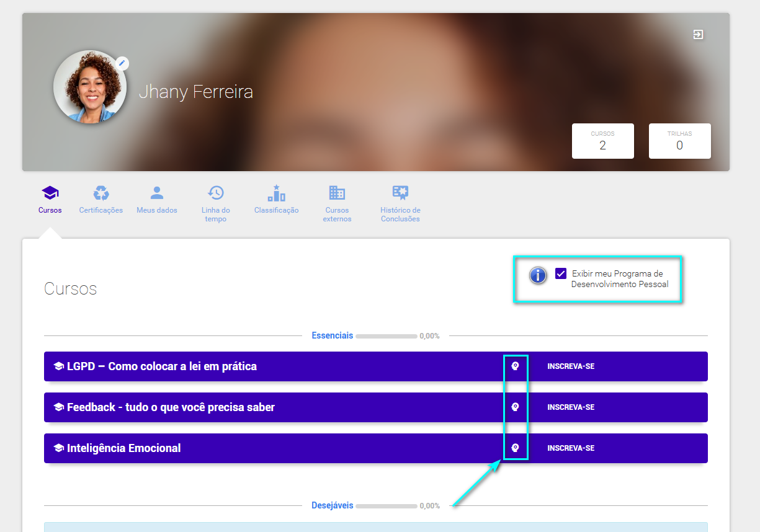Uncheck Exibir meu Programa de Desenvolvimento Pessoal
This screenshot has height=532, width=760.
[561, 273]
